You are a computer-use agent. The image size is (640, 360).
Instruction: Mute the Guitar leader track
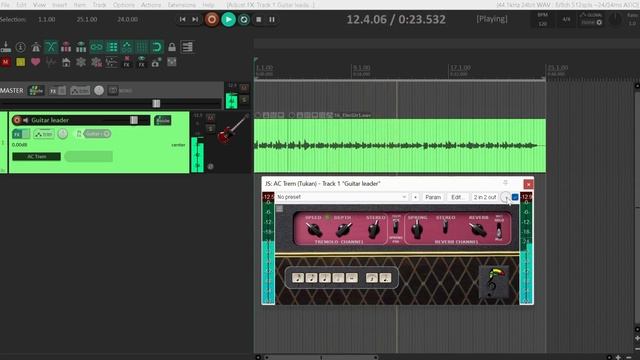click(x=211, y=118)
